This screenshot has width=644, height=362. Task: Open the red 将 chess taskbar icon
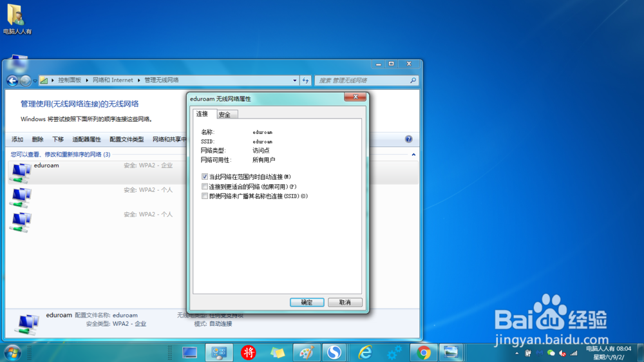point(248,352)
